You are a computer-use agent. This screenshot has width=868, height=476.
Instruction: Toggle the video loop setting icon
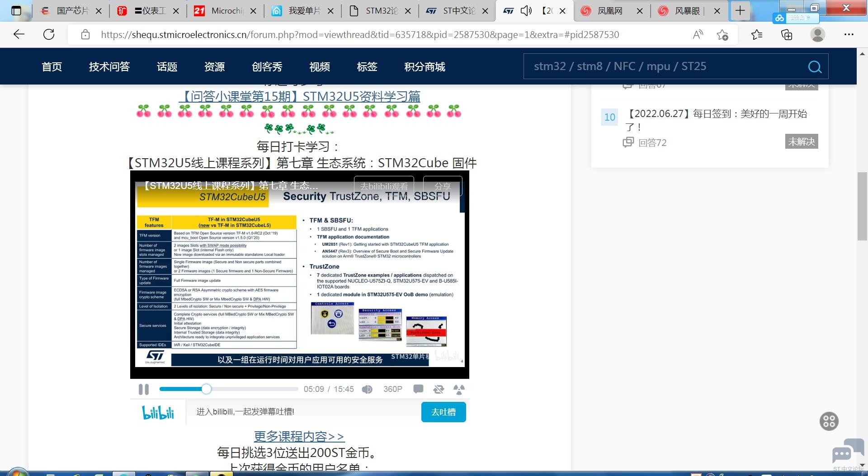pos(439,389)
